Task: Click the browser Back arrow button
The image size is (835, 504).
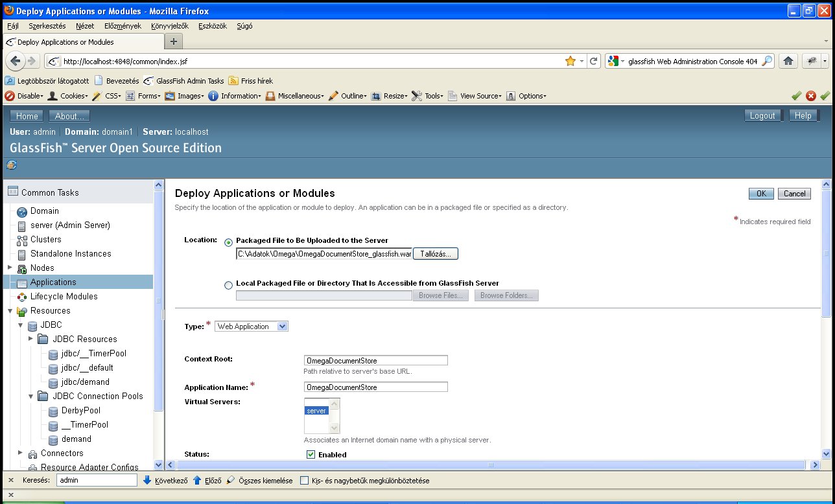Action: click(16, 61)
